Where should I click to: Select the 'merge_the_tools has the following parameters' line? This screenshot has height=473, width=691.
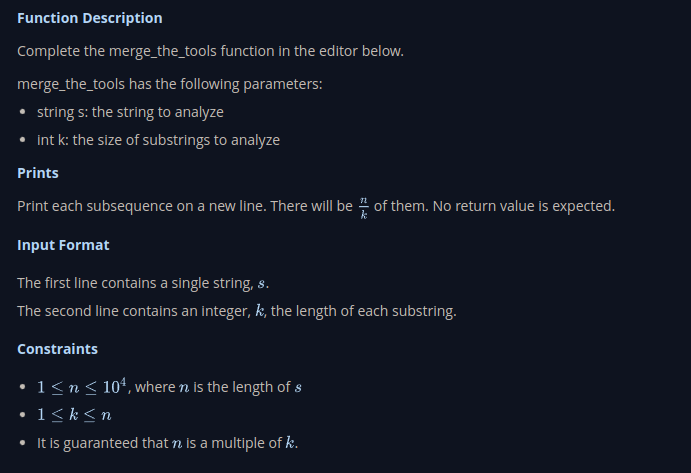(x=169, y=84)
